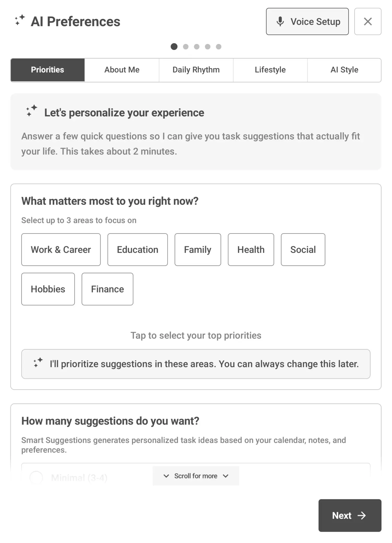Select the Family focus area

coord(197,249)
